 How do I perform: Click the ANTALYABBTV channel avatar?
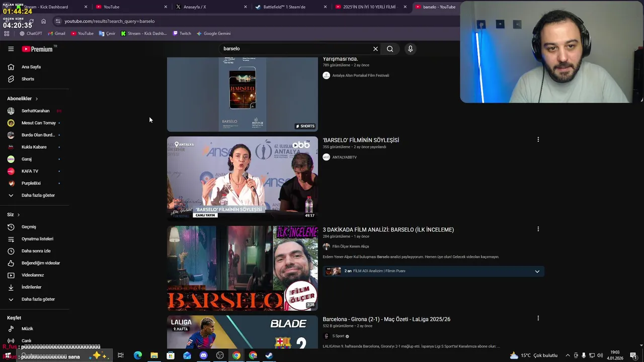(326, 157)
